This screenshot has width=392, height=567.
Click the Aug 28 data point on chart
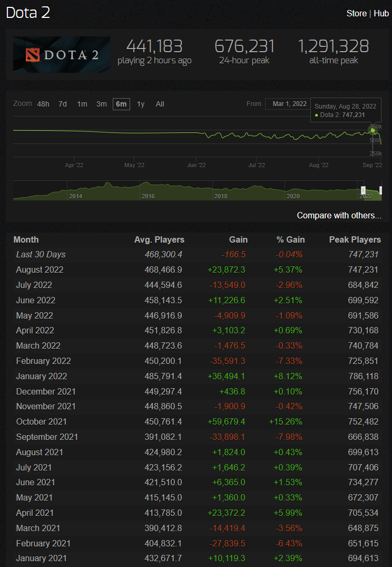point(373,130)
